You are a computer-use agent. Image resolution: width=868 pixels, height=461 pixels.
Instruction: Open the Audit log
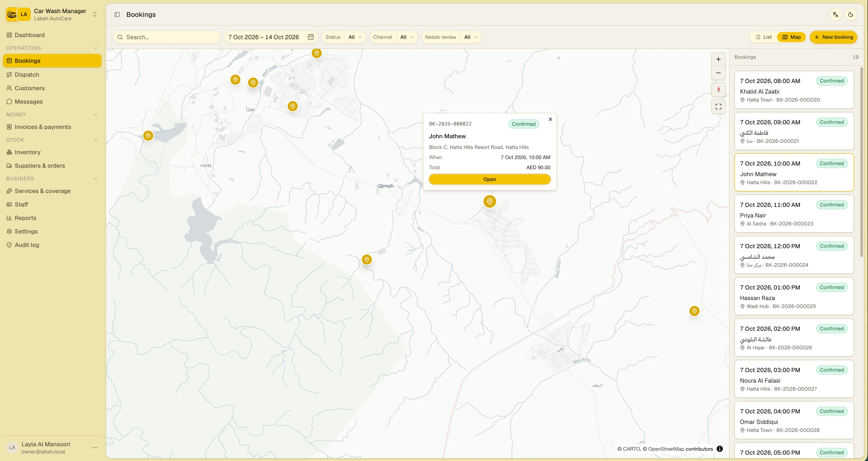coord(52,245)
